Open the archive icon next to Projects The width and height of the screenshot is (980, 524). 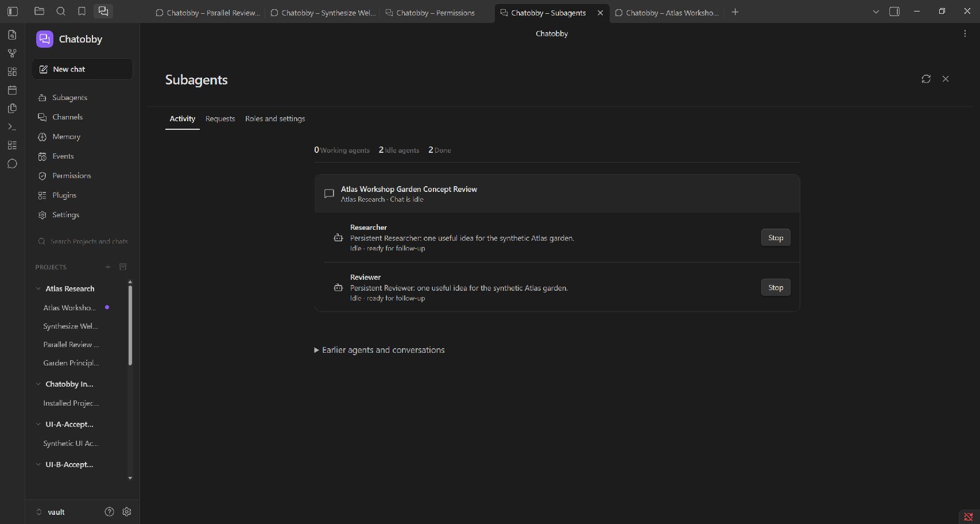pyautogui.click(x=123, y=267)
